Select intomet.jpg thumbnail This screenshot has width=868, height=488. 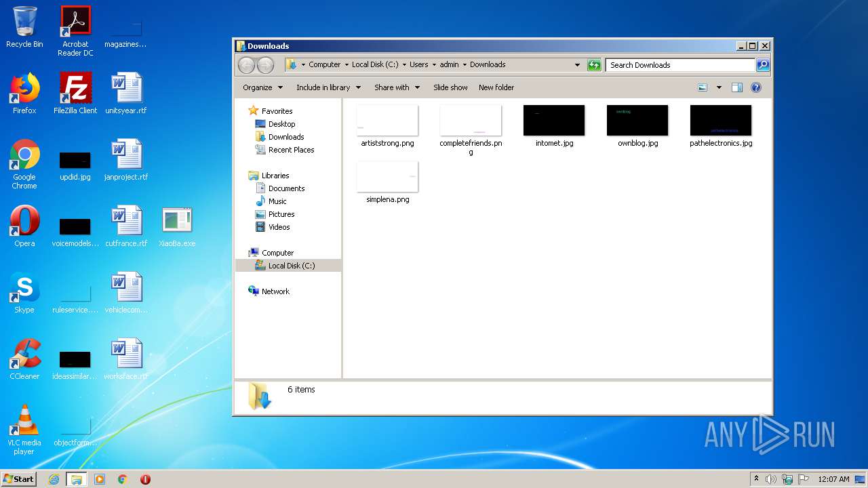click(x=554, y=126)
